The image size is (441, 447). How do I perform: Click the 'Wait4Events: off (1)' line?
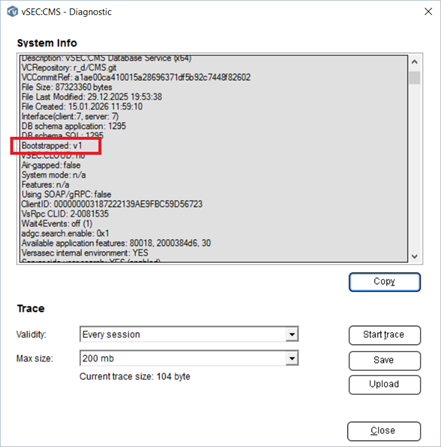click(x=57, y=223)
